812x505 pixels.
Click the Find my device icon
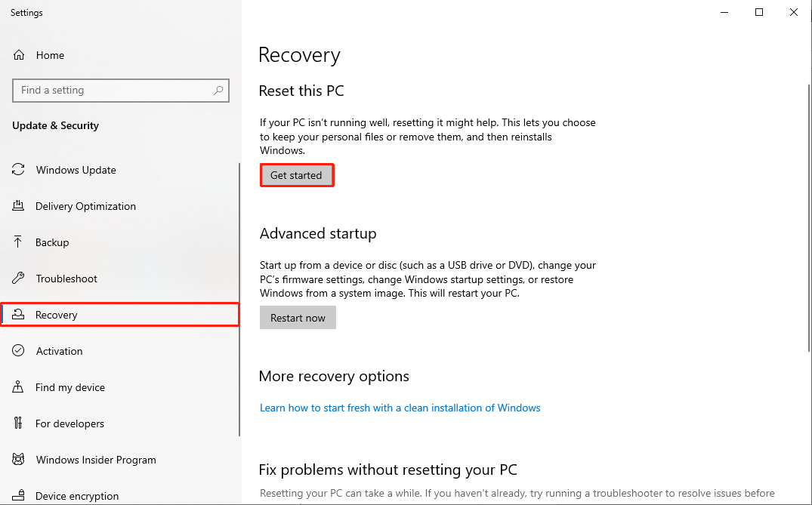[x=19, y=387]
